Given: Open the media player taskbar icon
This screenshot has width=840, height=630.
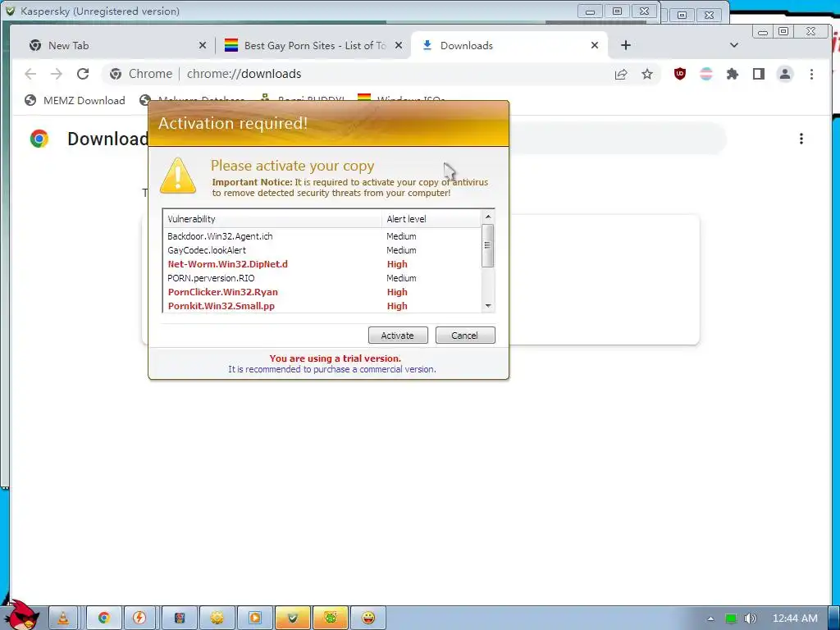Looking at the screenshot, I should pos(255,619).
